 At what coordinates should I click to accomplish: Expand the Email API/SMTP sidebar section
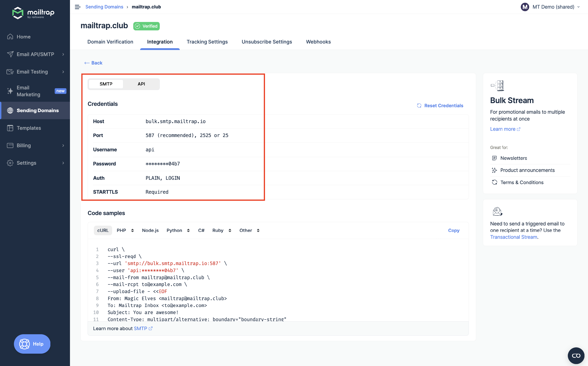[35, 54]
